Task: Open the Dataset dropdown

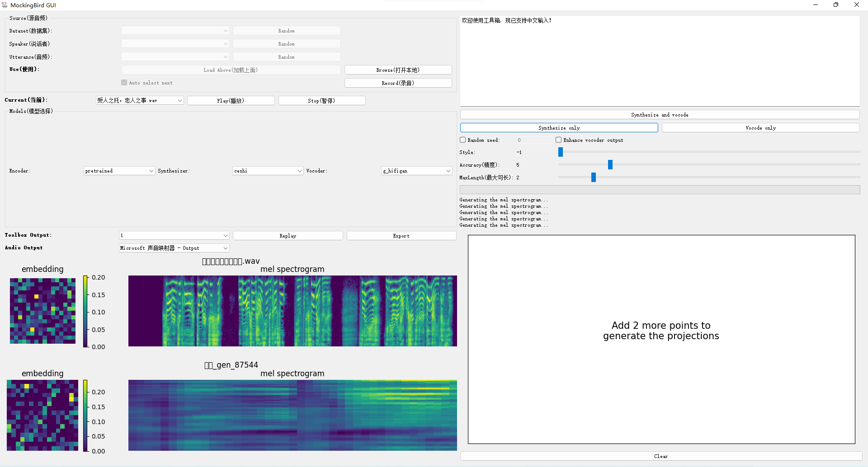Action: click(x=175, y=31)
